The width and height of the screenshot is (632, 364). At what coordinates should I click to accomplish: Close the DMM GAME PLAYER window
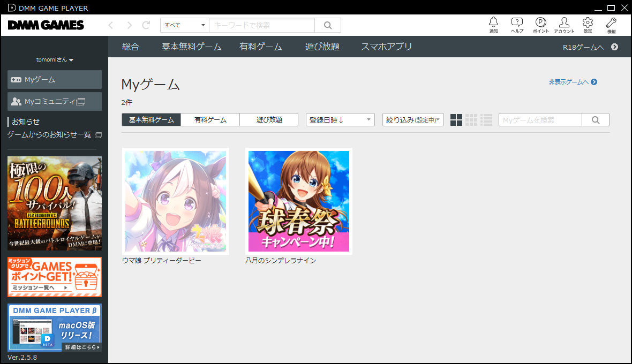point(624,7)
